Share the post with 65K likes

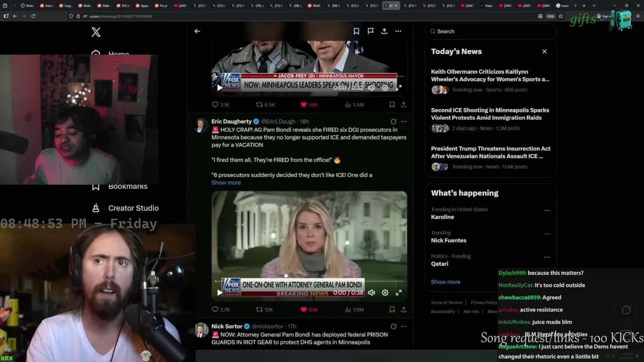tap(404, 310)
